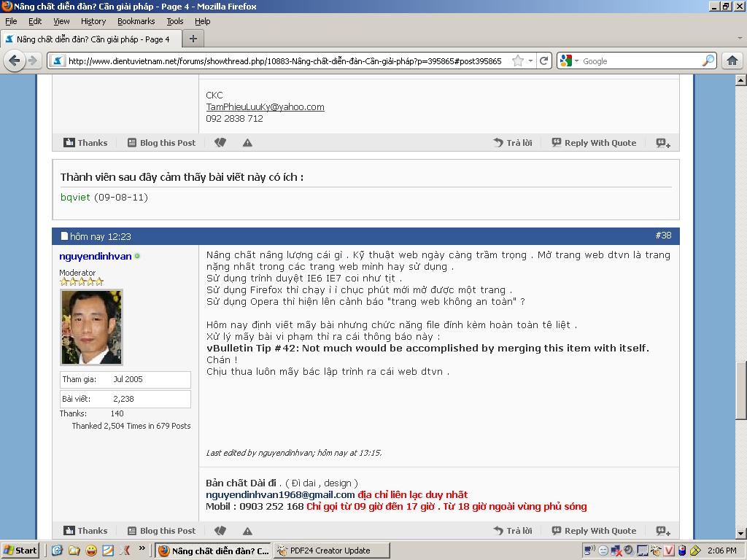The image size is (747, 560).
Task: Click the notepad quick launch icon
Action: 108,551
